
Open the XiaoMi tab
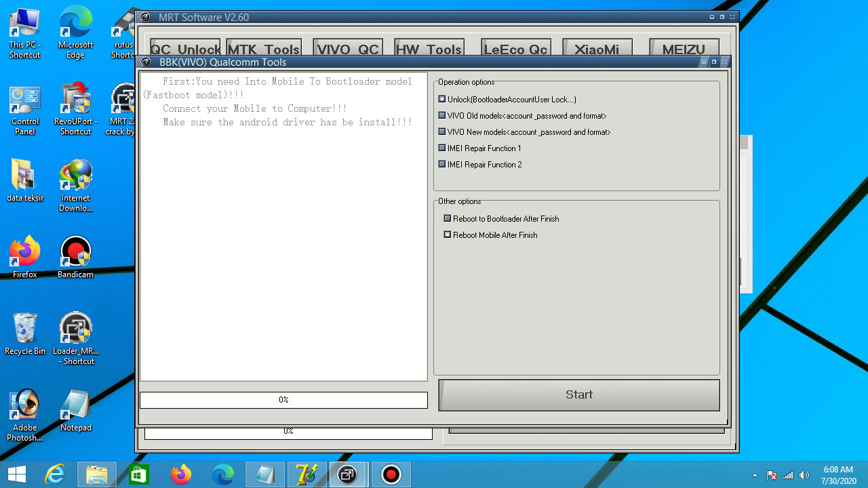coord(597,49)
